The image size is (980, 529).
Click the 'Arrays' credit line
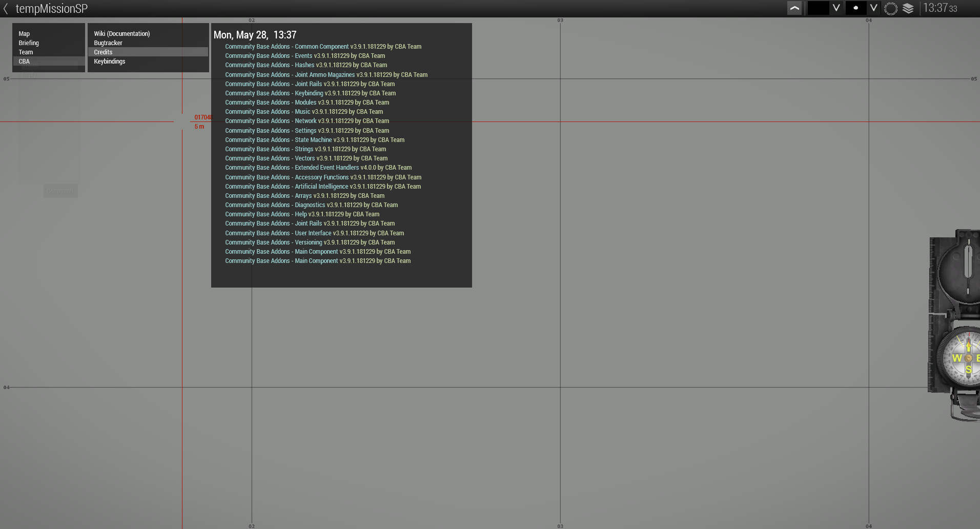pyautogui.click(x=305, y=196)
